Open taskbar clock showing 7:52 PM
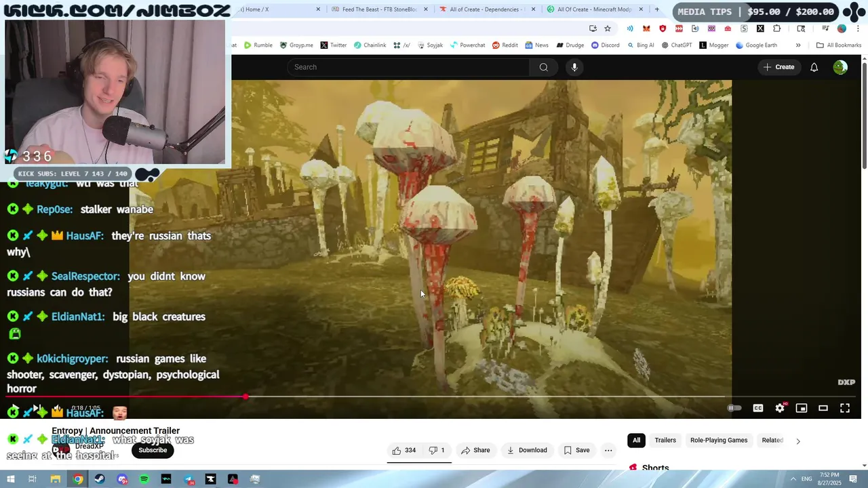868x488 pixels. click(x=829, y=479)
